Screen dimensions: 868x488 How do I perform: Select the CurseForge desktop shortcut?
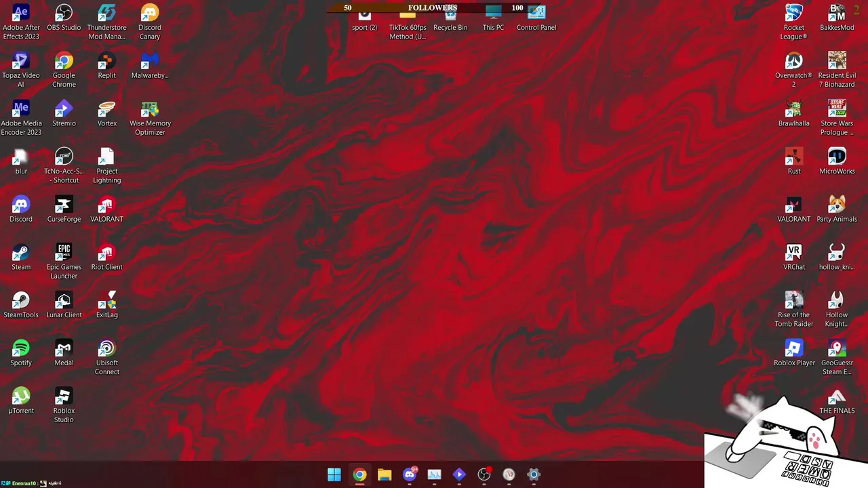tap(64, 209)
